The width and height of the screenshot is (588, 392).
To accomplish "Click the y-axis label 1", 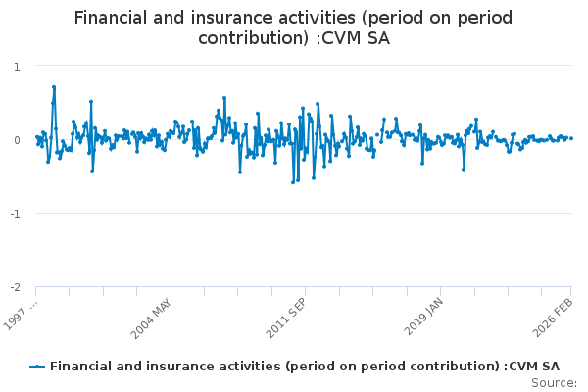I will click(x=17, y=66).
